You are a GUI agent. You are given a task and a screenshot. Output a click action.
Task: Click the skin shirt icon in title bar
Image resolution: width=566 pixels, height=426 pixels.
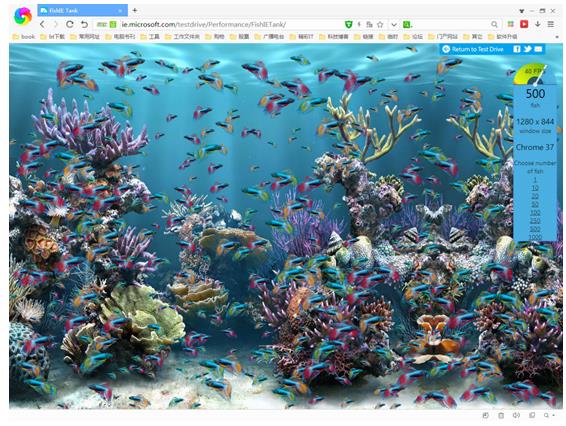pos(522,11)
